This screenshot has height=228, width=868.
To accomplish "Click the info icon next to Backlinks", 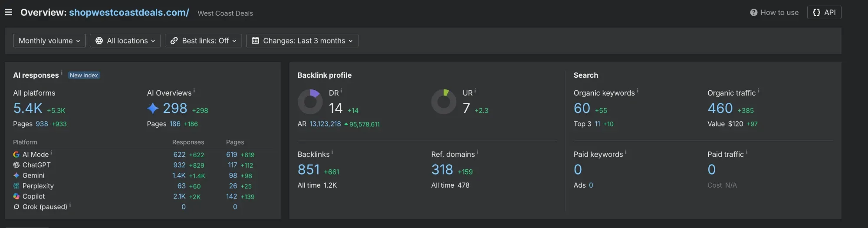I will point(332,152).
